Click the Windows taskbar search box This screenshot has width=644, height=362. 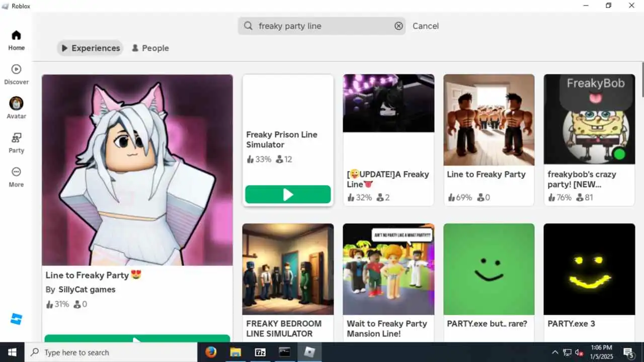pos(111,352)
